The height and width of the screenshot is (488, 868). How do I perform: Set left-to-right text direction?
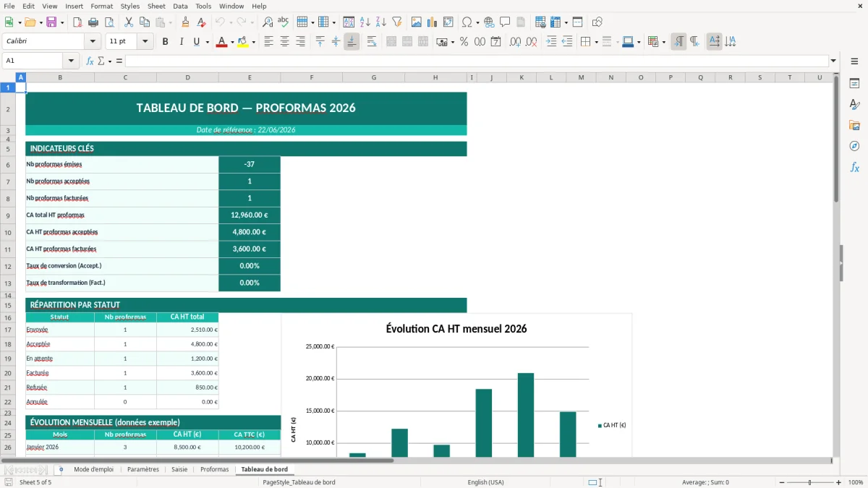(x=678, y=42)
